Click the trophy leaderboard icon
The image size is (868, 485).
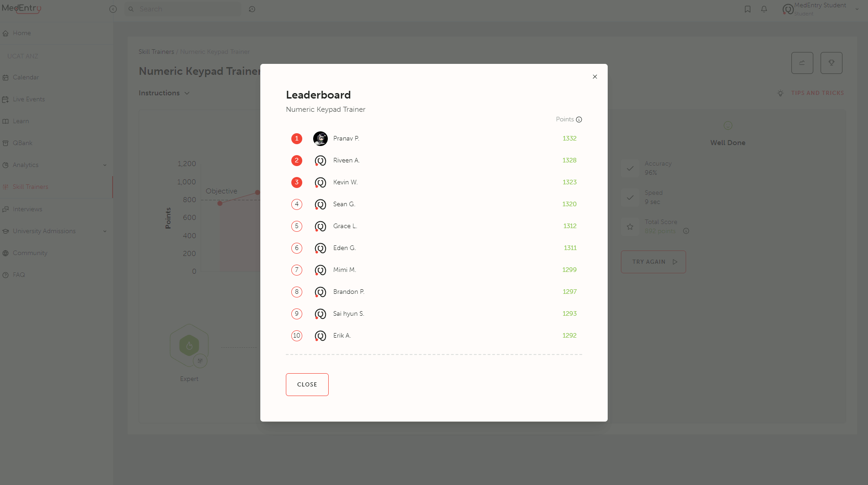click(x=832, y=63)
